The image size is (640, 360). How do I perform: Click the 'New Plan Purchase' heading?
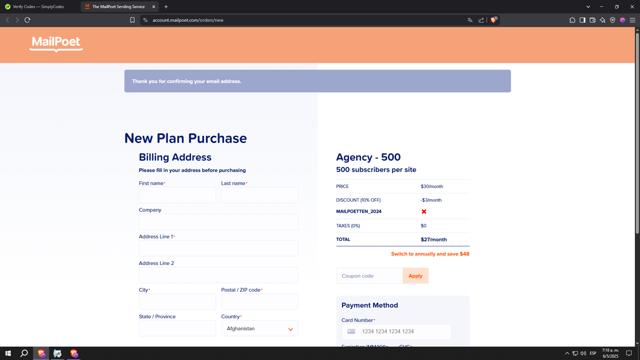pyautogui.click(x=185, y=138)
